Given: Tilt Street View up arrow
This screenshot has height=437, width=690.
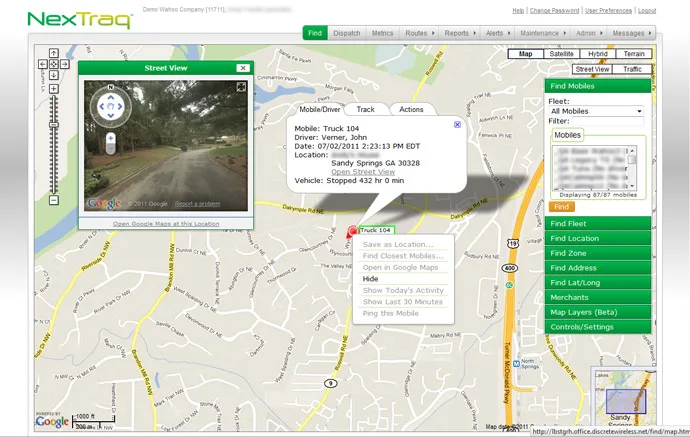Looking at the screenshot, I should click(111, 97).
